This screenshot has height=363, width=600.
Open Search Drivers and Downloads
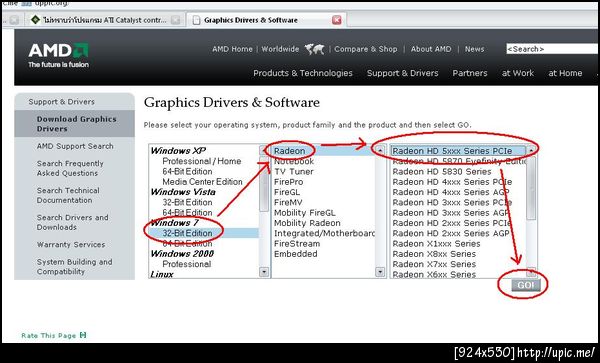(x=72, y=222)
